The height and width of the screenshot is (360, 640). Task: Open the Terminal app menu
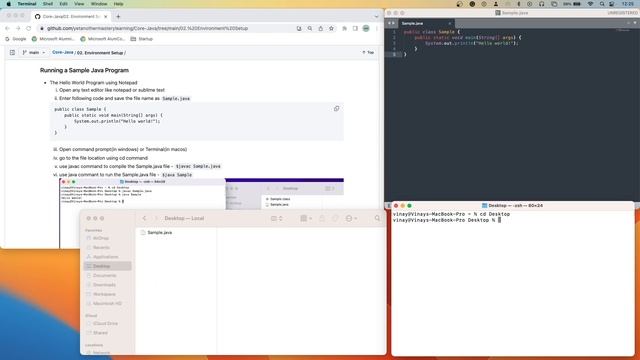pyautogui.click(x=27, y=4)
